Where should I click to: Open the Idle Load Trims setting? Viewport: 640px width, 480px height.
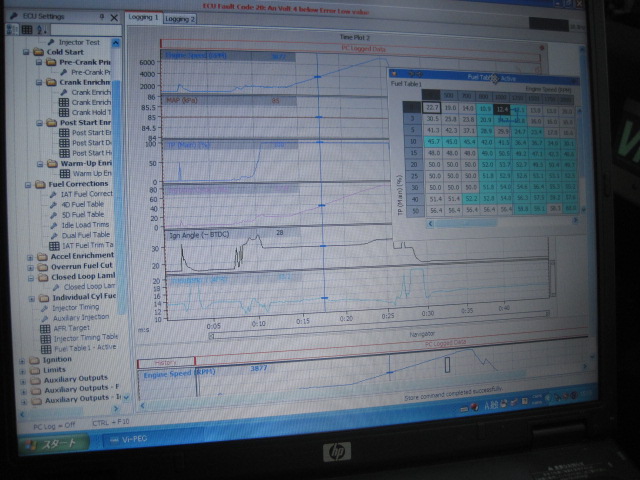click(x=80, y=224)
